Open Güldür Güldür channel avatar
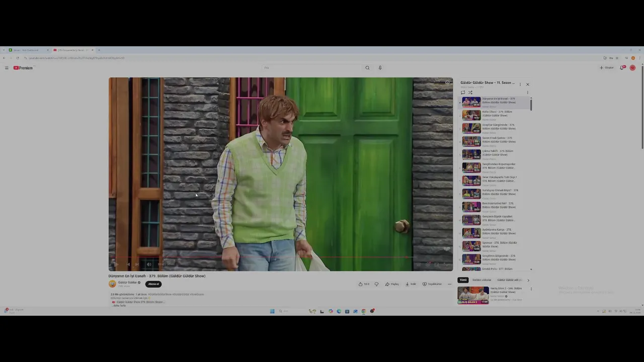The image size is (644, 362). pos(112,284)
